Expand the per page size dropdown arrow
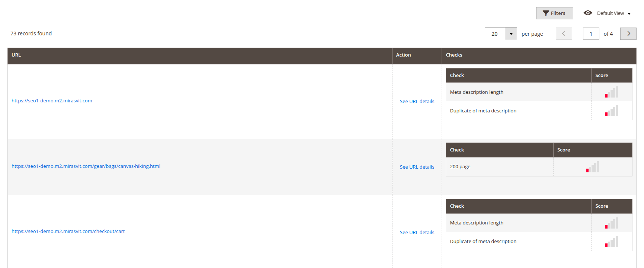Image resolution: width=644 pixels, height=268 pixels. [x=511, y=34]
